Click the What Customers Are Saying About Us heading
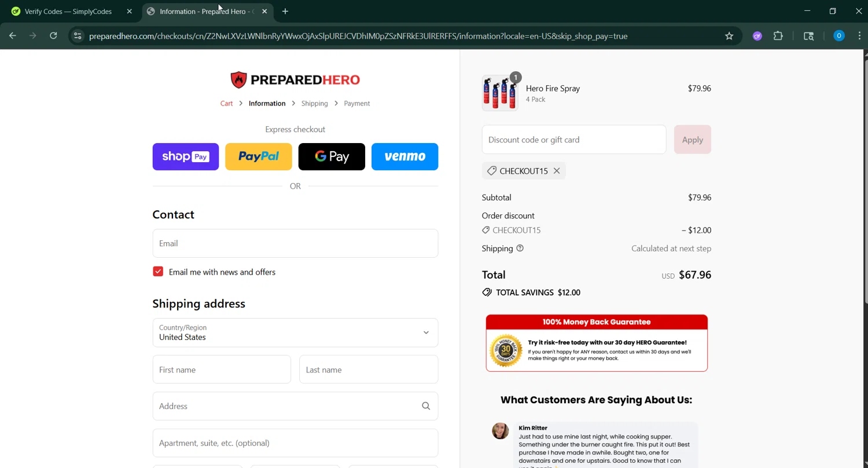868x468 pixels. click(596, 400)
